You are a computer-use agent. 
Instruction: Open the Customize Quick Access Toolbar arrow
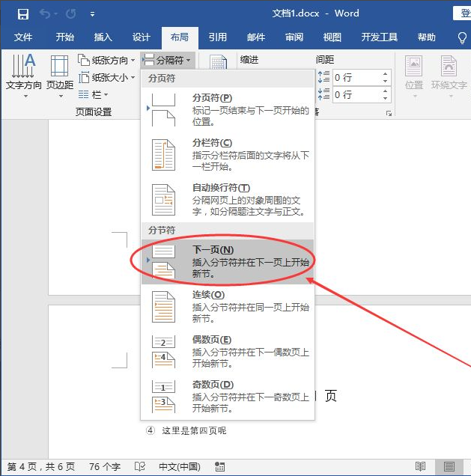click(92, 14)
